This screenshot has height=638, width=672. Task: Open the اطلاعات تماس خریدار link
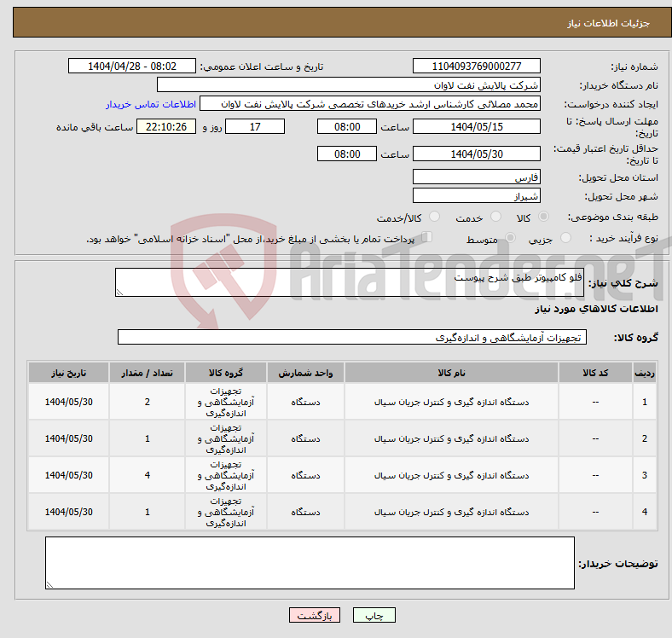tap(151, 104)
